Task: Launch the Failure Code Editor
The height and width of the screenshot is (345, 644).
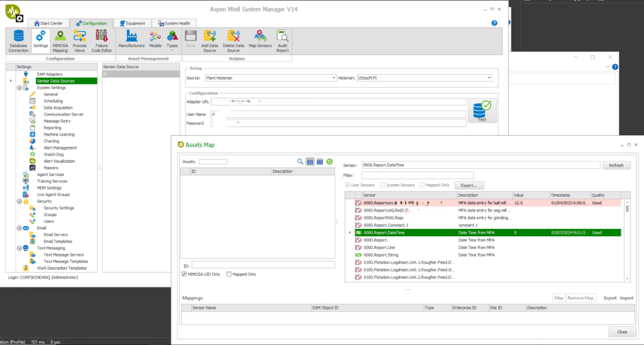Action: coord(101,41)
